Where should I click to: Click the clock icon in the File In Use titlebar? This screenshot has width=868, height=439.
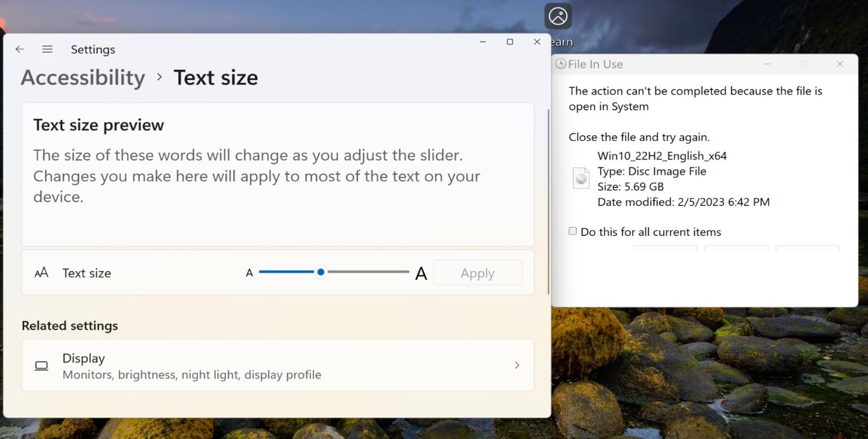click(x=560, y=64)
